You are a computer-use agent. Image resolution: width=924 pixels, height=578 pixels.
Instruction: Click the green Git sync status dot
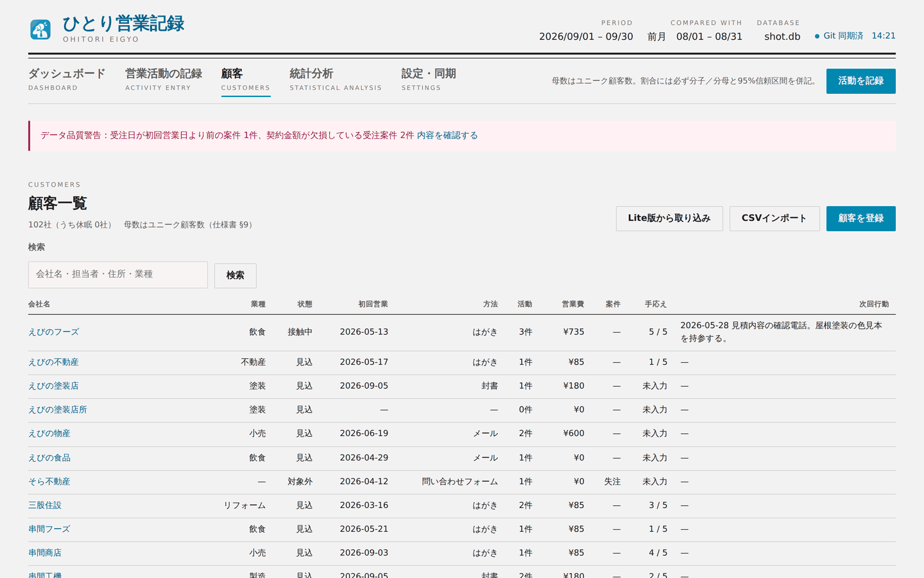pos(817,37)
